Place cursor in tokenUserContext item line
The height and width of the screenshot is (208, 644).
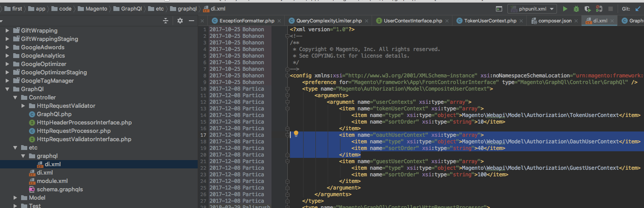pos(411,108)
